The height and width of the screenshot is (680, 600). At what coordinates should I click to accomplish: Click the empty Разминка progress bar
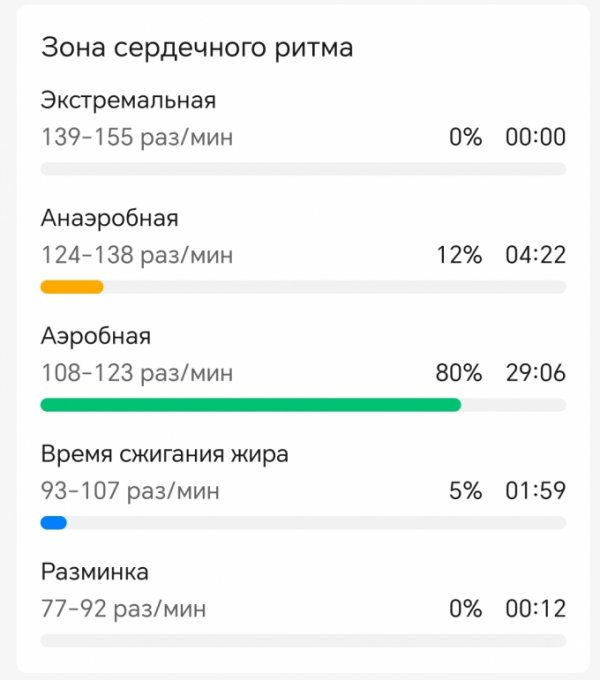point(303,641)
